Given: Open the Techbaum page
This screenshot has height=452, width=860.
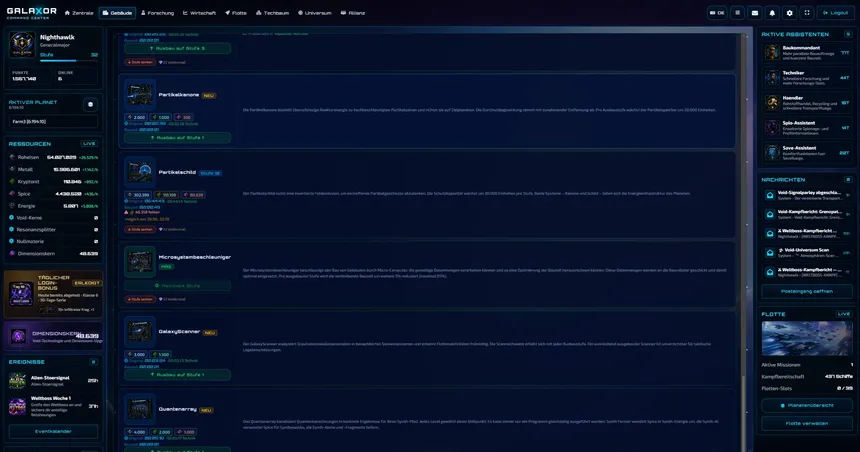Looking at the screenshot, I should (273, 13).
